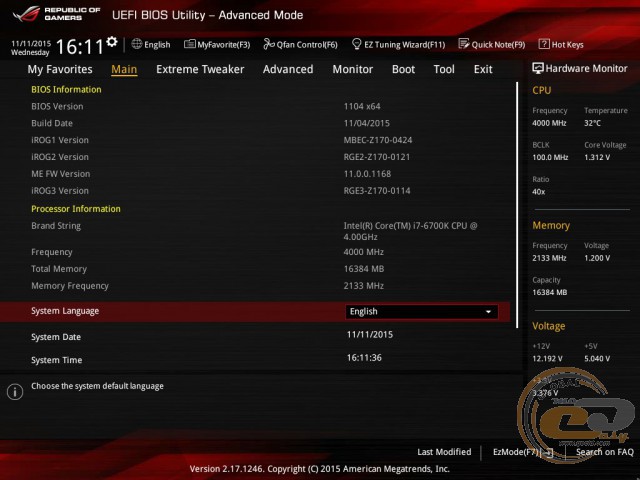This screenshot has height=480, width=640.
Task: Click the Hot Keys question mark icon
Action: pos(544,44)
